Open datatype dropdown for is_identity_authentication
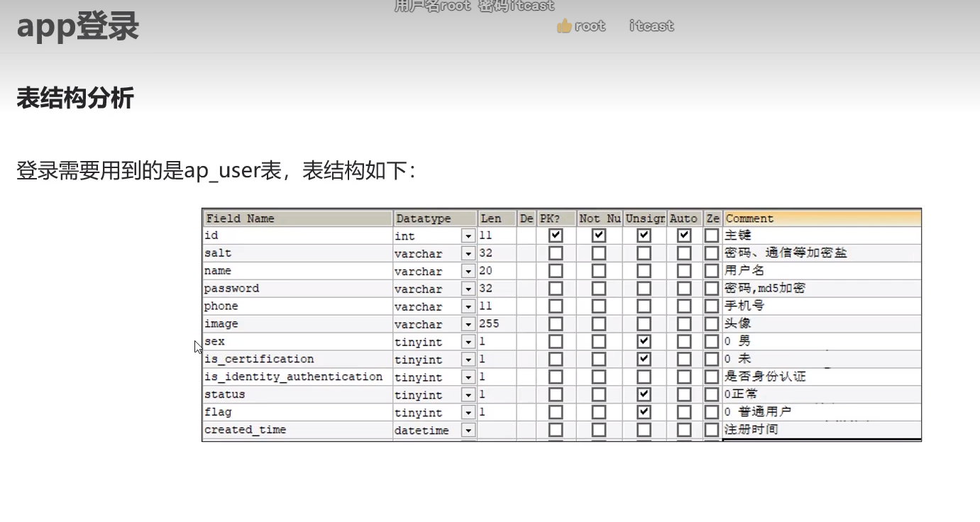 tap(468, 377)
